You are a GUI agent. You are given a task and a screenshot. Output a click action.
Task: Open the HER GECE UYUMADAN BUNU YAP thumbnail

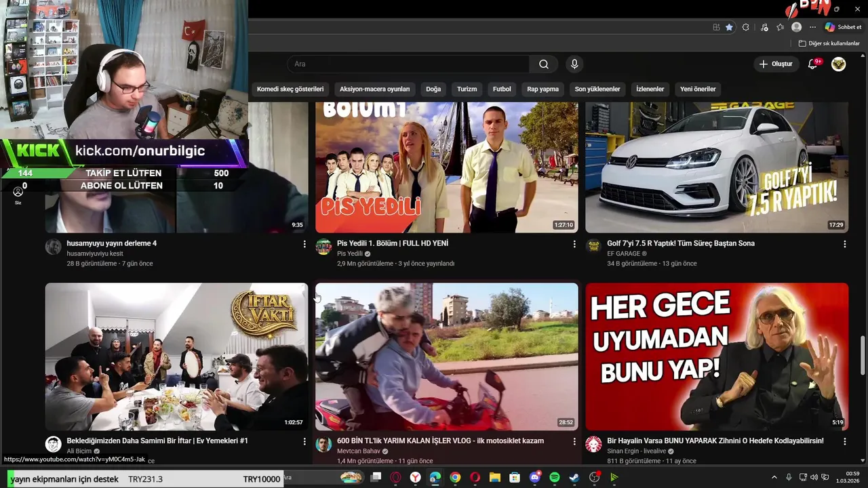pos(717,357)
